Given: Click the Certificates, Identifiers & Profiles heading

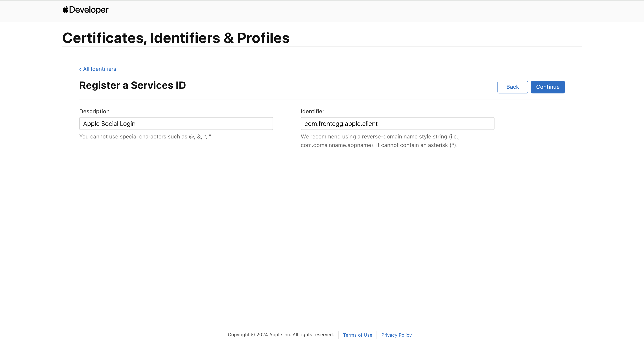Looking at the screenshot, I should tap(176, 38).
